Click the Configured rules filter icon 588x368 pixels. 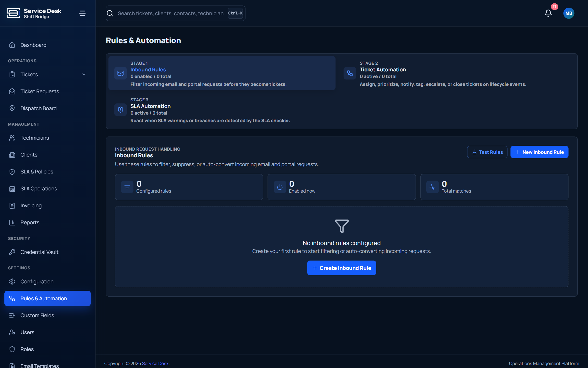click(127, 187)
